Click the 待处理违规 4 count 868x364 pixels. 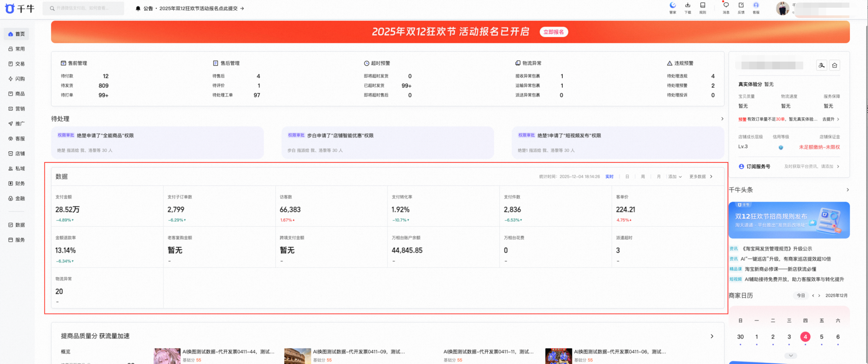pyautogui.click(x=713, y=76)
